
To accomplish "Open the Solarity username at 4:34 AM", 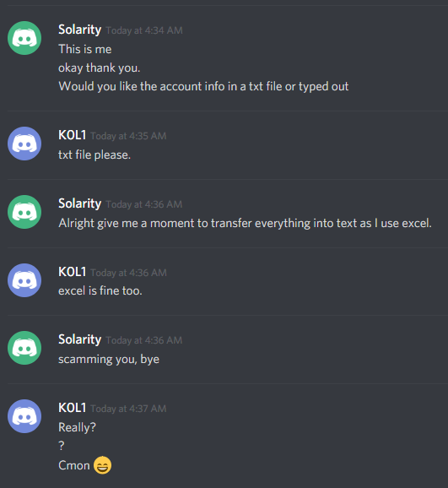I will (x=79, y=30).
